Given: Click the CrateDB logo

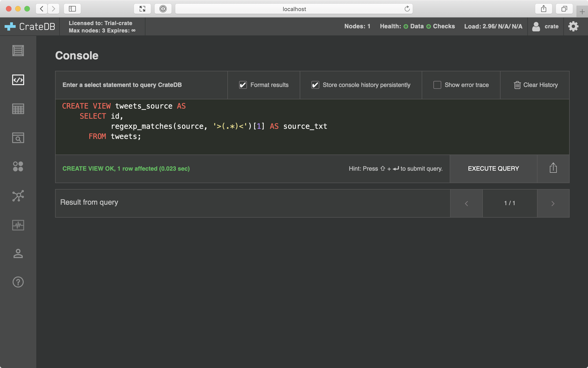Looking at the screenshot, I should coord(29,26).
